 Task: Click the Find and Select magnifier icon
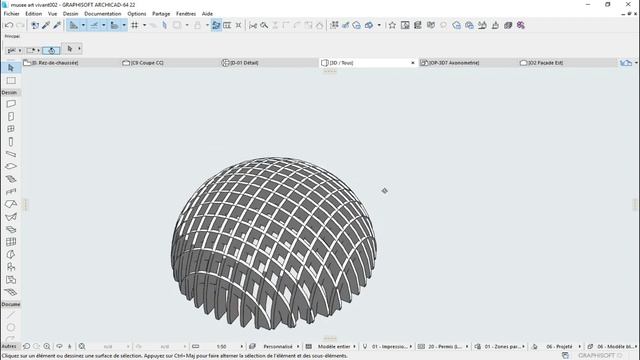pos(264,25)
